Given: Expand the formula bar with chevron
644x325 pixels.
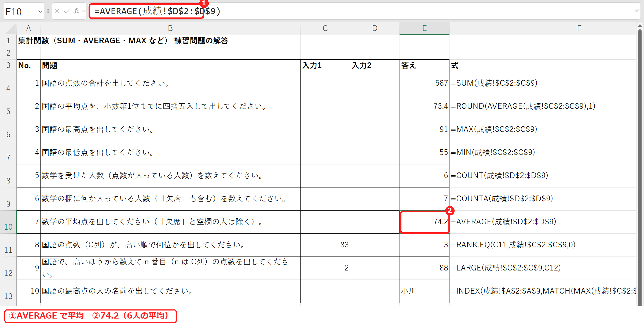Looking at the screenshot, I should 637,11.
